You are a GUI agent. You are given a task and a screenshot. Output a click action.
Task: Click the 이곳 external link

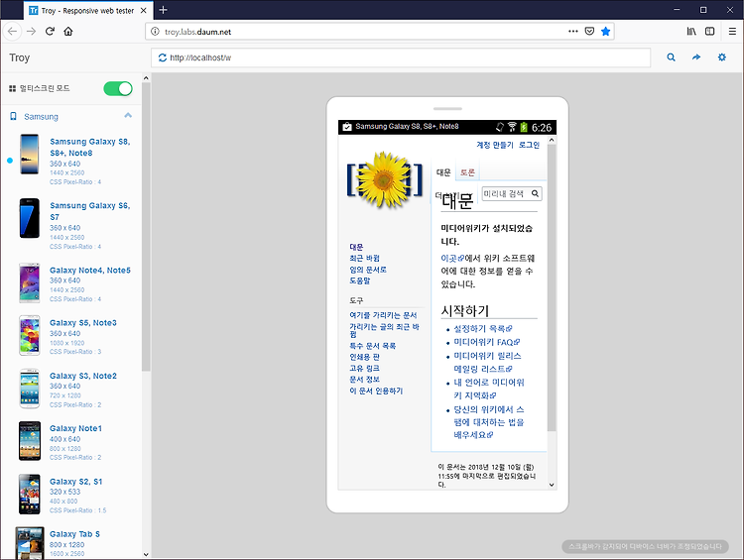click(x=452, y=259)
